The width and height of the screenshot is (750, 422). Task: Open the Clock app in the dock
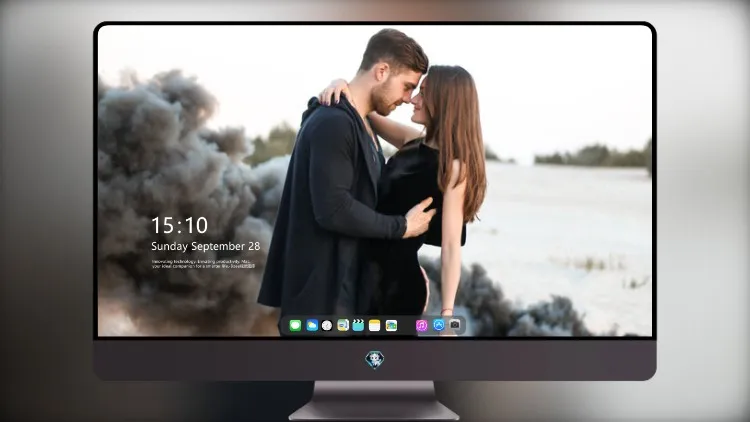click(327, 325)
